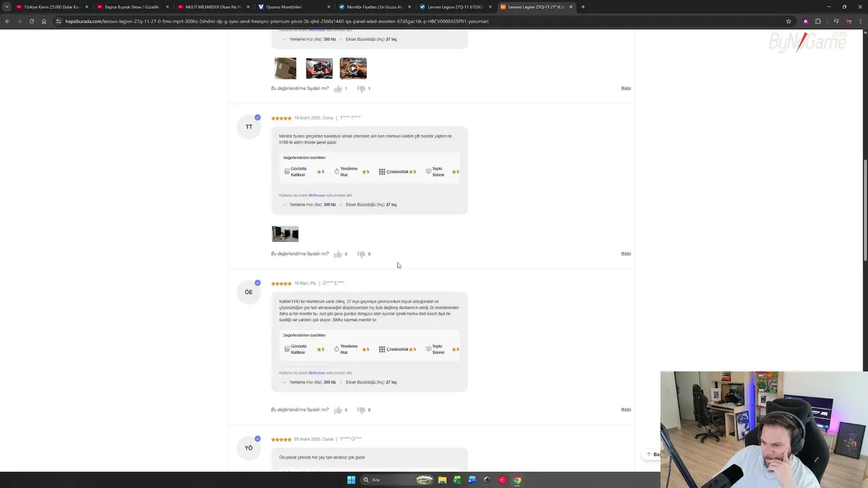
Task: Go back in browser history
Action: click(7, 21)
